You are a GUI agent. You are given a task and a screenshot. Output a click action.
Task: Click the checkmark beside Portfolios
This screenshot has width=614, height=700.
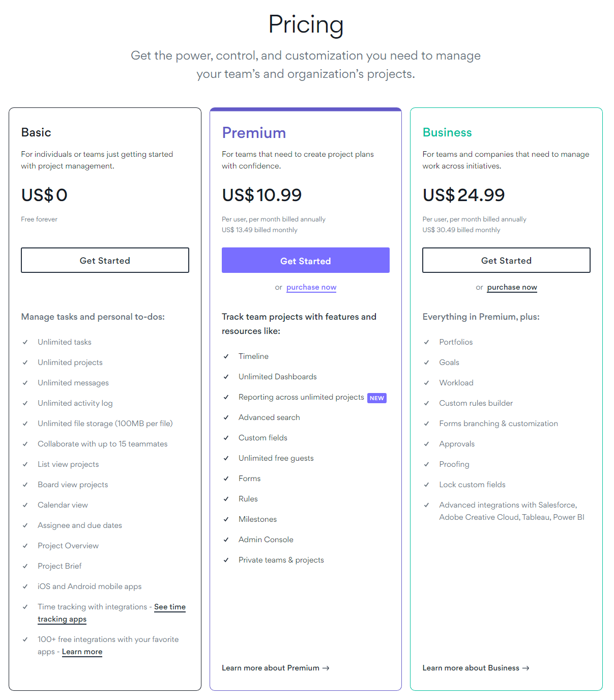[x=426, y=342]
